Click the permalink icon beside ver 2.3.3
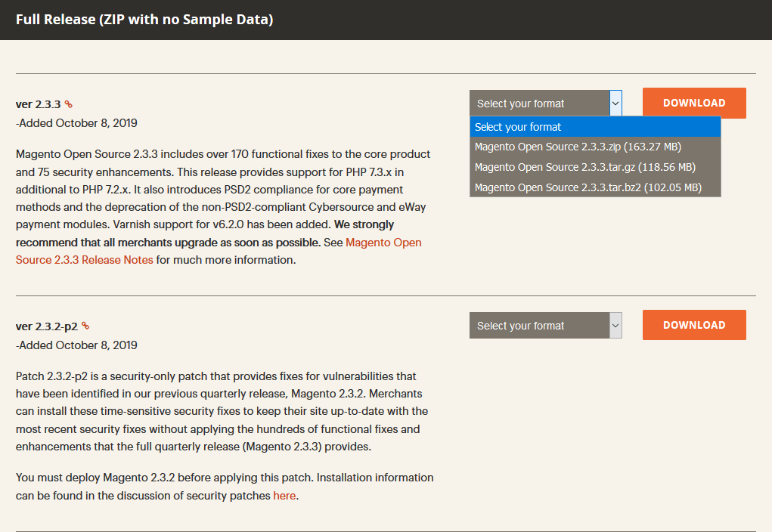Screen dimensions: 772x532 click(x=69, y=104)
